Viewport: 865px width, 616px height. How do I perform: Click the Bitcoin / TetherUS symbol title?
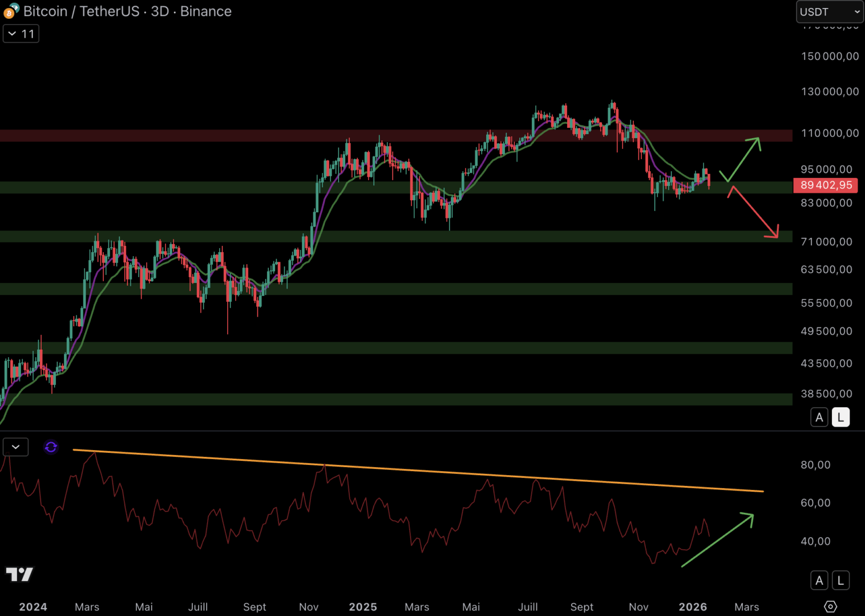click(81, 11)
